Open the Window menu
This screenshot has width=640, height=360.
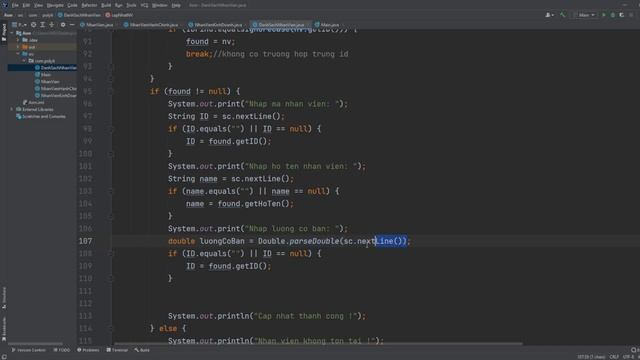point(160,5)
